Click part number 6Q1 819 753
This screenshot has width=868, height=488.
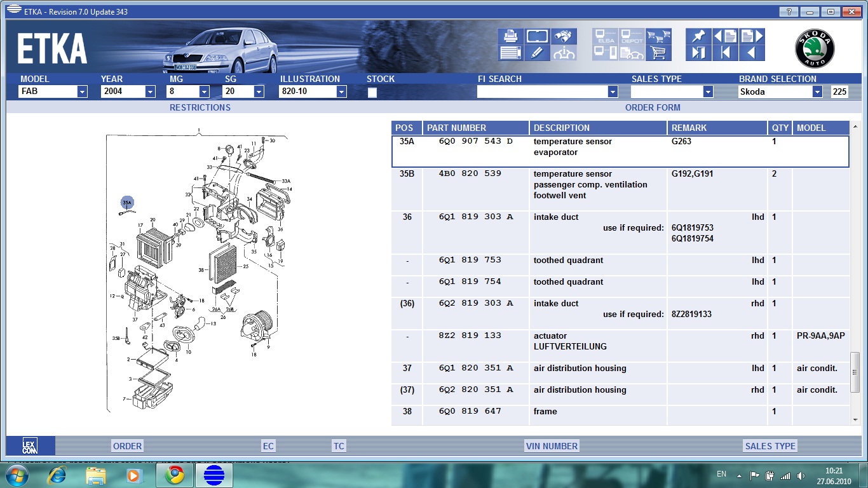tap(470, 260)
